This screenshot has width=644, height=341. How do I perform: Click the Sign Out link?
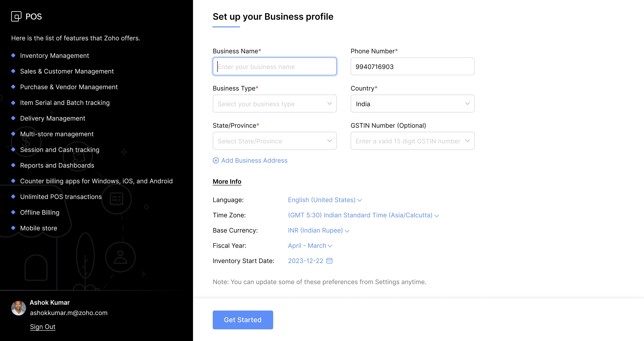click(x=43, y=327)
